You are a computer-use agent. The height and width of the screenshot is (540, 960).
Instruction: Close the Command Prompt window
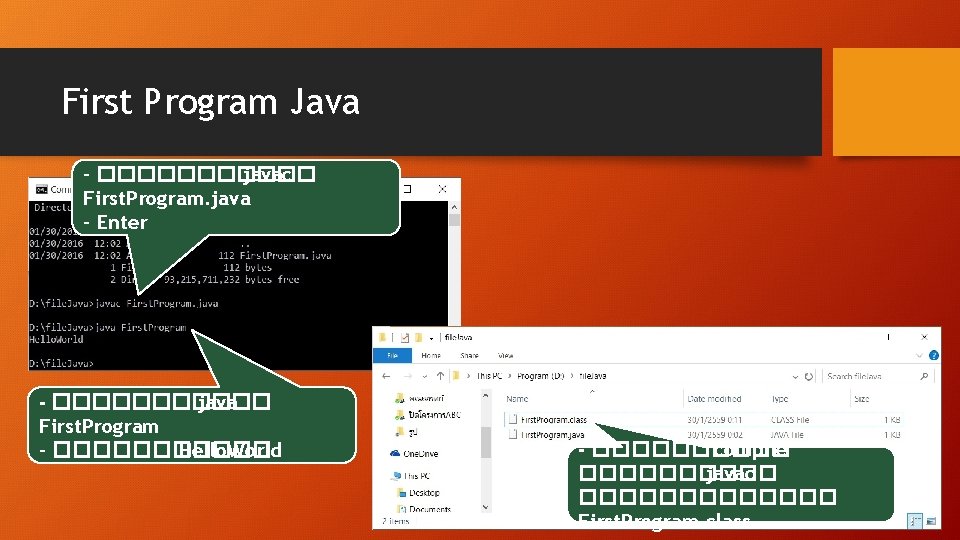pyautogui.click(x=442, y=189)
